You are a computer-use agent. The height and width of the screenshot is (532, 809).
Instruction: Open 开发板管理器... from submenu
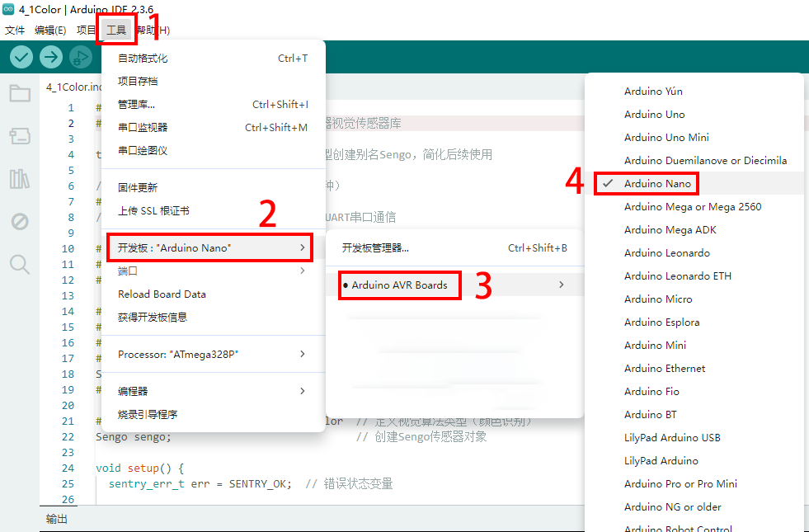[454, 247]
